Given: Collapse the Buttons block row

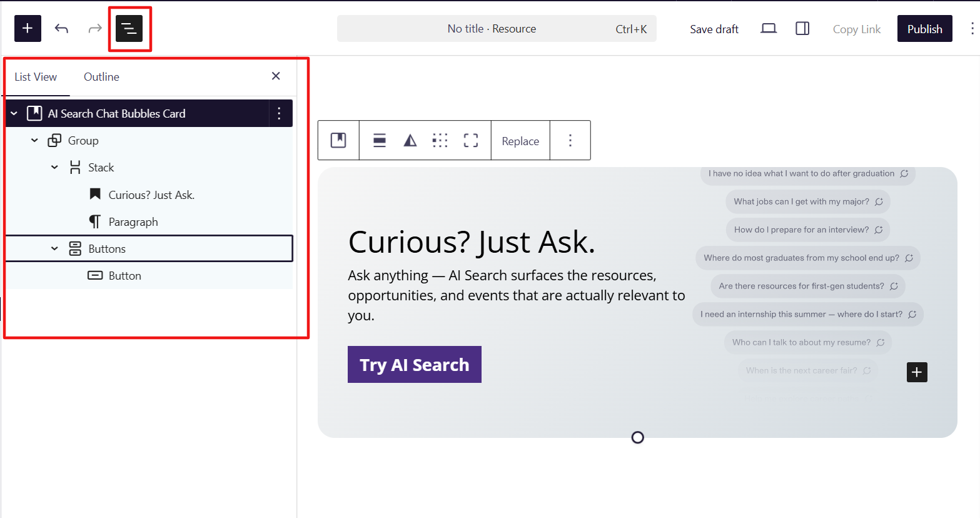Looking at the screenshot, I should (x=54, y=248).
